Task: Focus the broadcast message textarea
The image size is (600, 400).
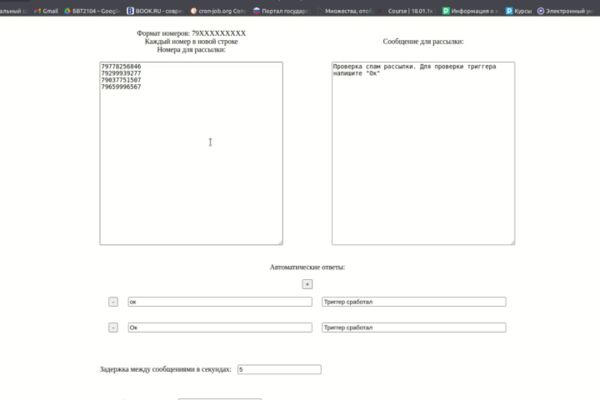Action: coord(423,153)
